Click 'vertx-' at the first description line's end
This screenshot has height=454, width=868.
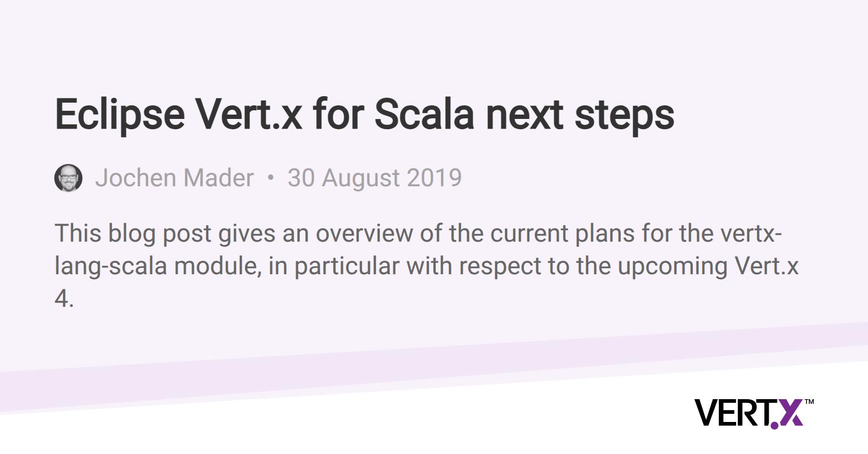click(751, 234)
